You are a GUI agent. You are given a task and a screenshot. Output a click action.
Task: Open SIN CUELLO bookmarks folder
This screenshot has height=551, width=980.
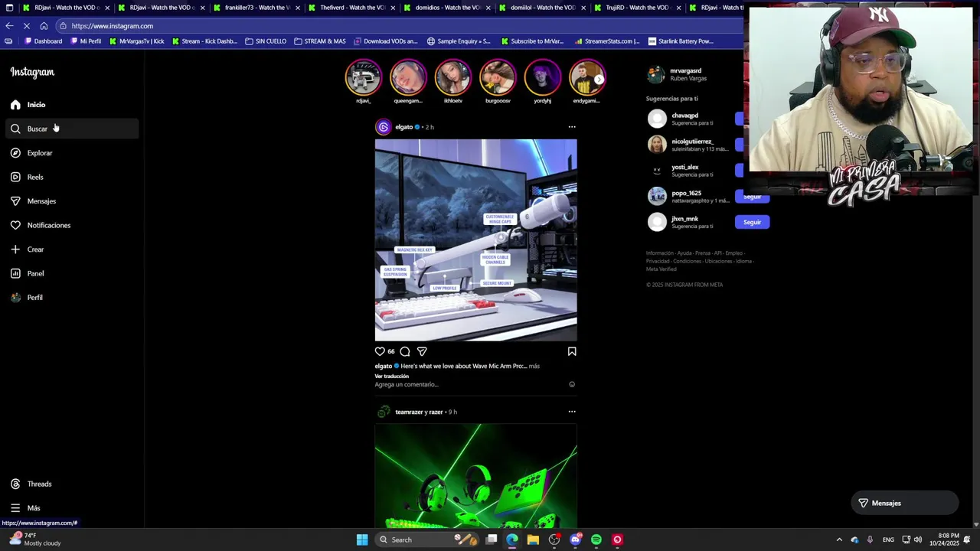click(x=266, y=41)
